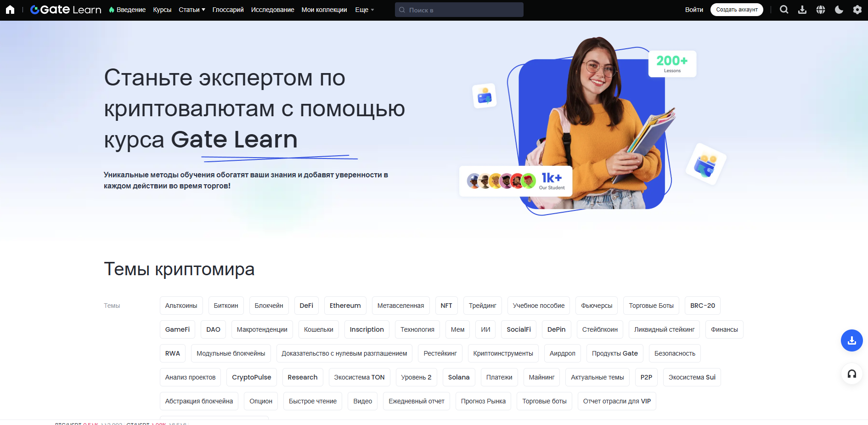Select the Трейдинг topic tag
This screenshot has height=425, width=868.
tap(483, 306)
